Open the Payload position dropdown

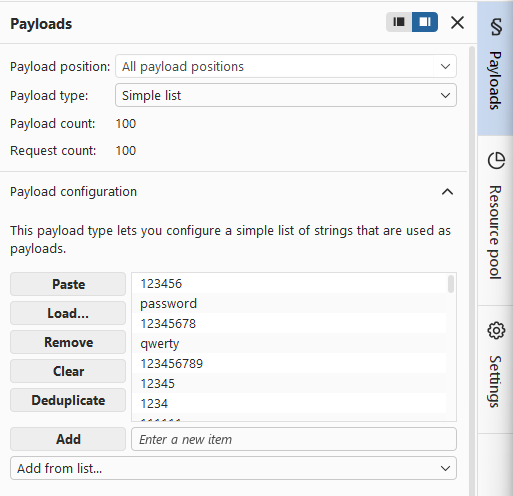click(286, 66)
